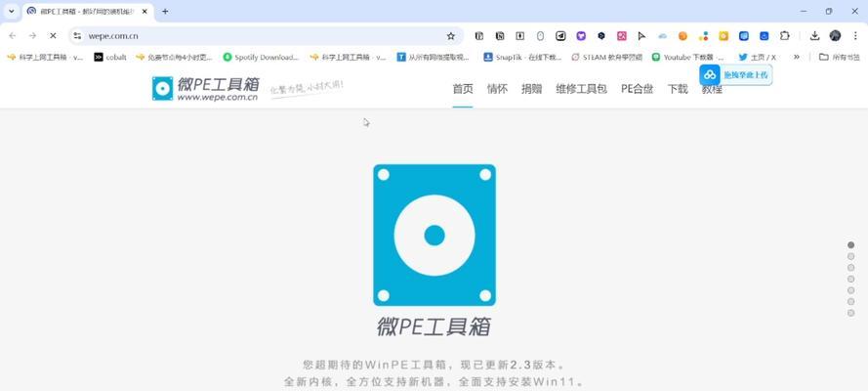Screen dimensions: 868x391
Task: Click the 拖拽至此上传 upload widget
Action: (x=735, y=74)
